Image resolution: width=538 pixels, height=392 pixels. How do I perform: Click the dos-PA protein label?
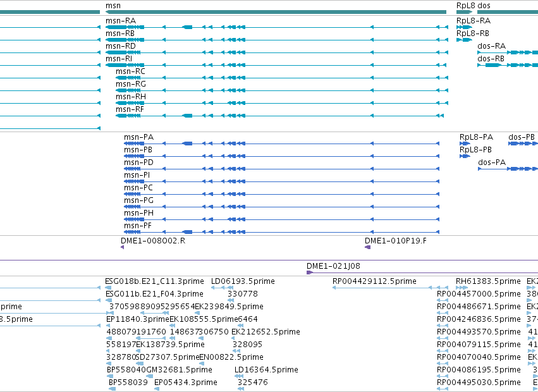[492, 162]
